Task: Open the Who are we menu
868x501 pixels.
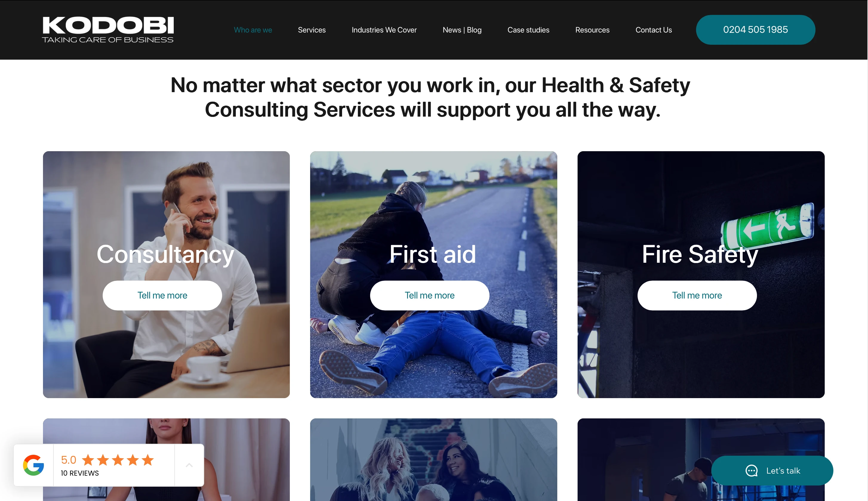Action: 253,30
